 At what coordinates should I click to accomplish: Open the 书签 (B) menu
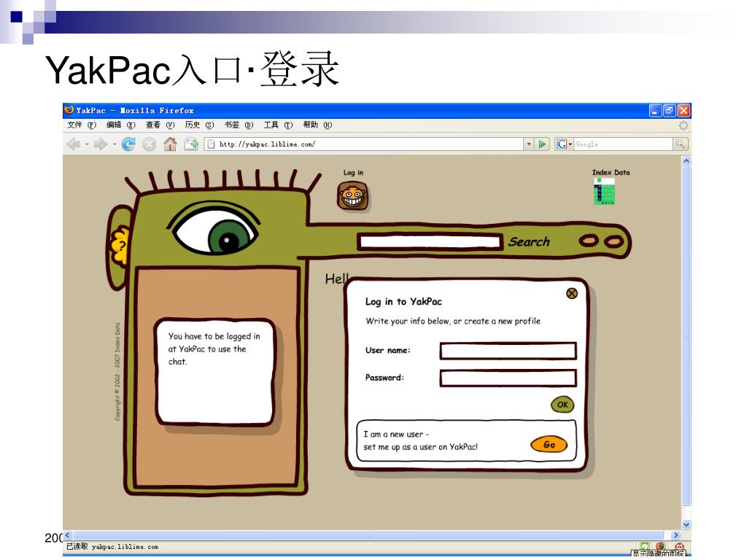click(x=239, y=125)
